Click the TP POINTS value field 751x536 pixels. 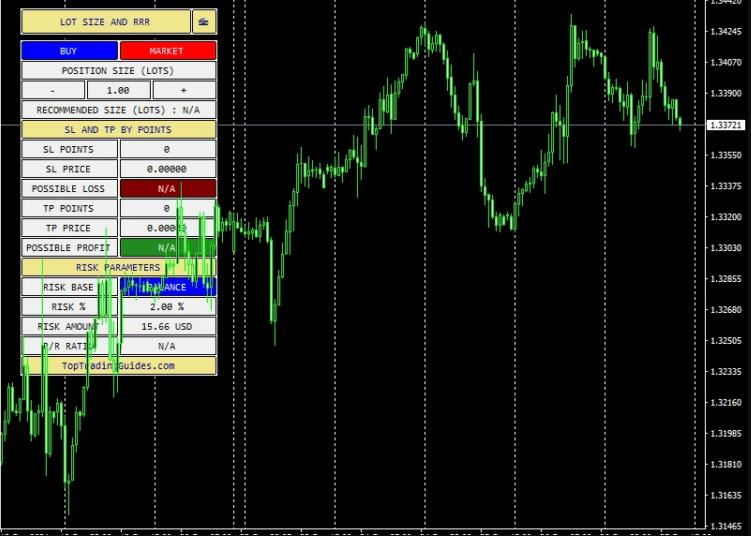click(x=168, y=208)
